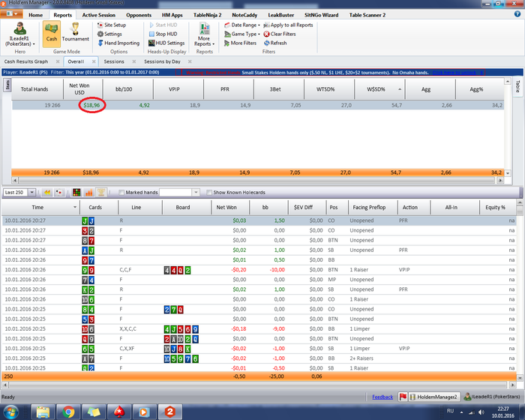Click the Windows Start button
The width and height of the screenshot is (525, 420).
point(10,412)
